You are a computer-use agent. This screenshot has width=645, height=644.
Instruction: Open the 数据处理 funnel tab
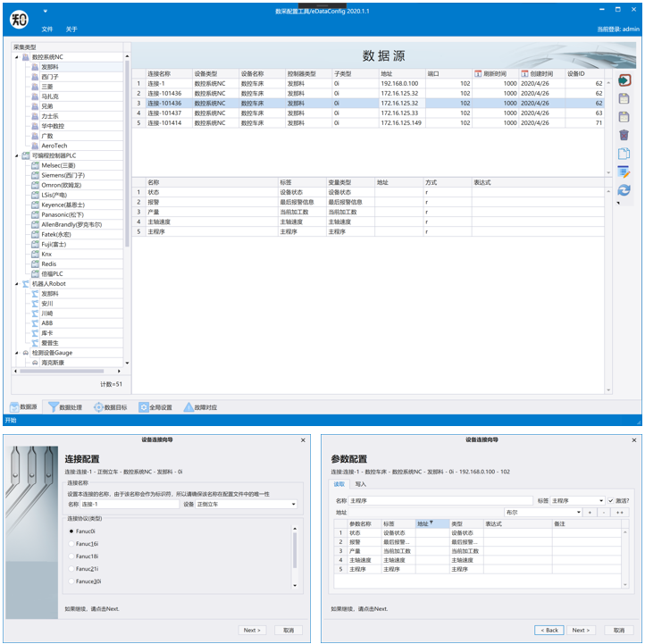pos(66,407)
